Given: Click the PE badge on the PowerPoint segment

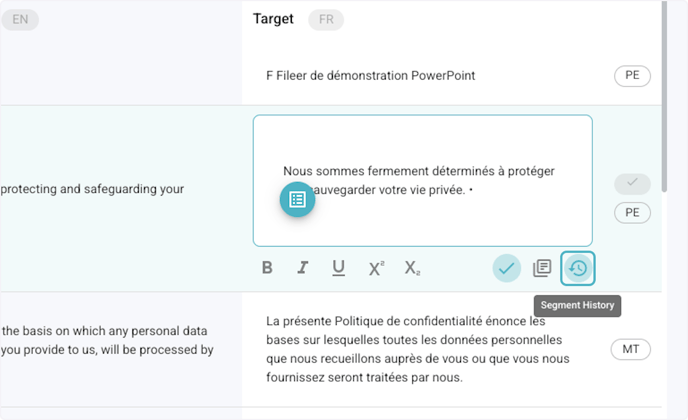Looking at the screenshot, I should point(632,76).
